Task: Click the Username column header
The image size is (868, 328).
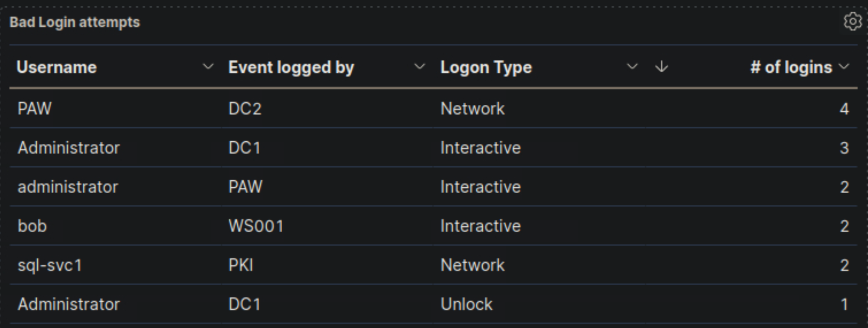Action: click(x=57, y=67)
